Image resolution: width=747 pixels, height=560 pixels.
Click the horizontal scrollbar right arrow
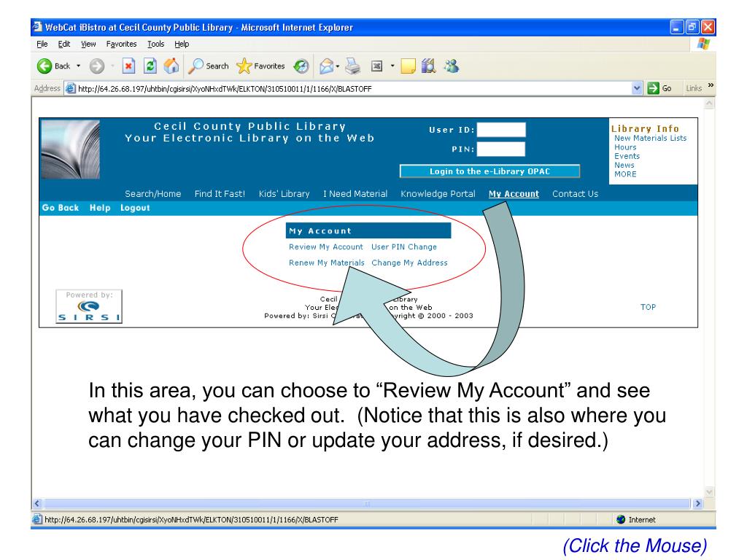tap(698, 503)
